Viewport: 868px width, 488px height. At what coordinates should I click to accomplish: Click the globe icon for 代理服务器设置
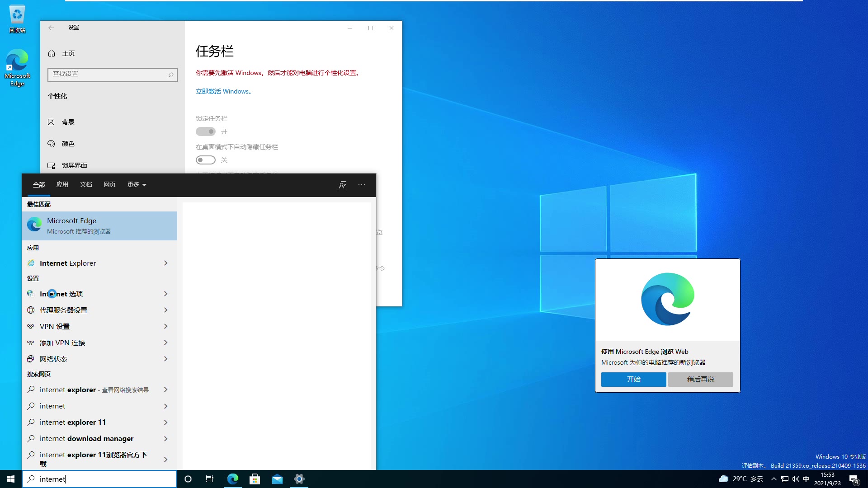31,310
